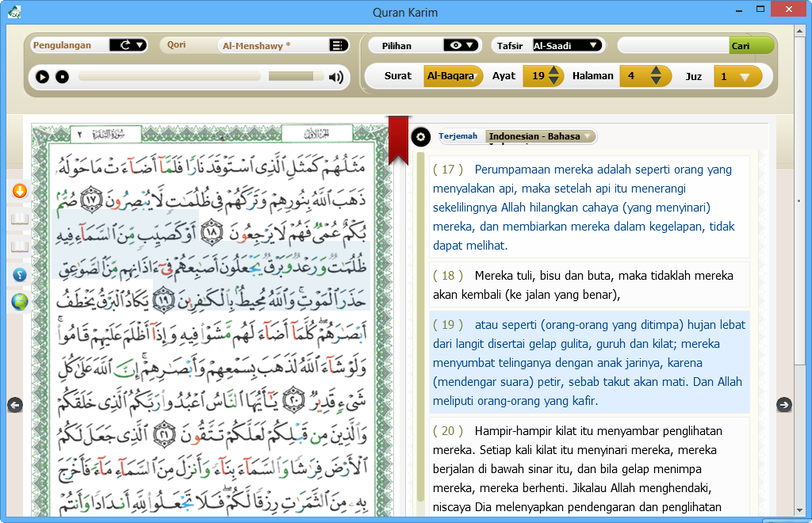Select Al-Baqara in Surat selector

click(454, 77)
